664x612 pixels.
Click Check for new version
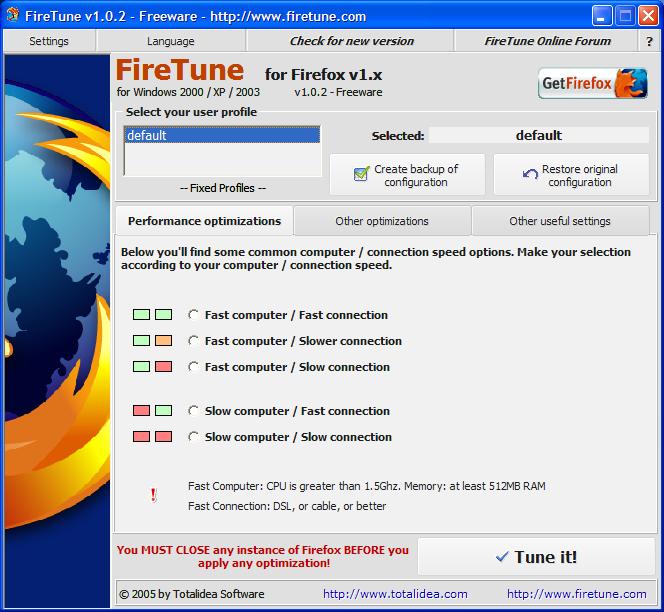click(351, 41)
